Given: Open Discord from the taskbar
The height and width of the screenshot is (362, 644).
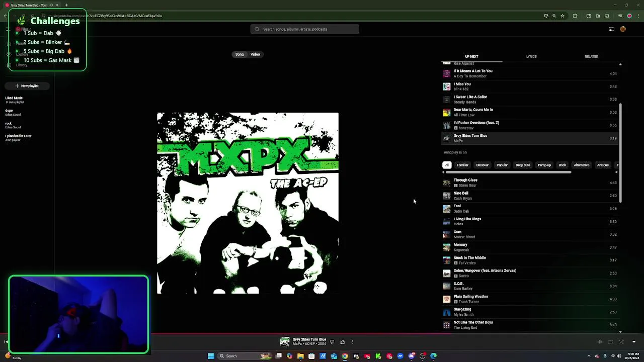Looking at the screenshot, I should coord(411,356).
